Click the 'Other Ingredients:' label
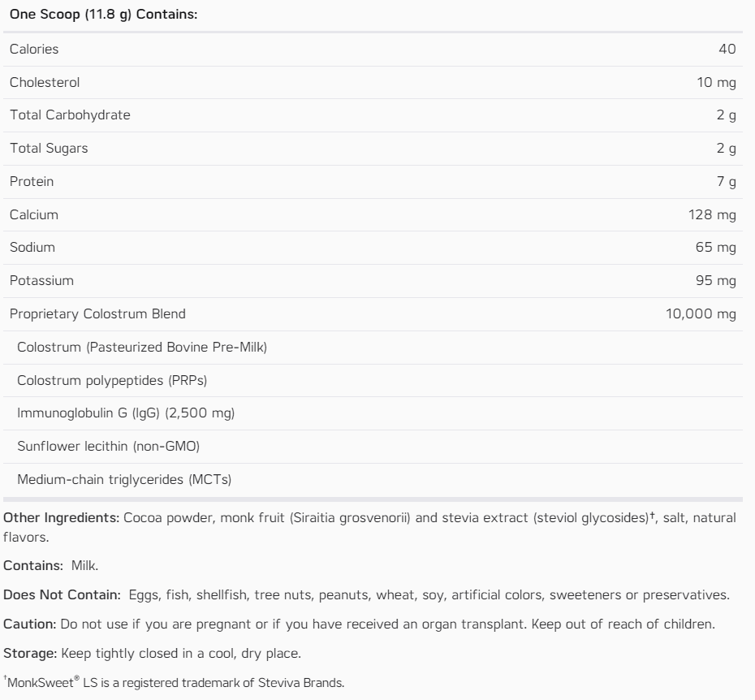The width and height of the screenshot is (755, 700). [61, 518]
